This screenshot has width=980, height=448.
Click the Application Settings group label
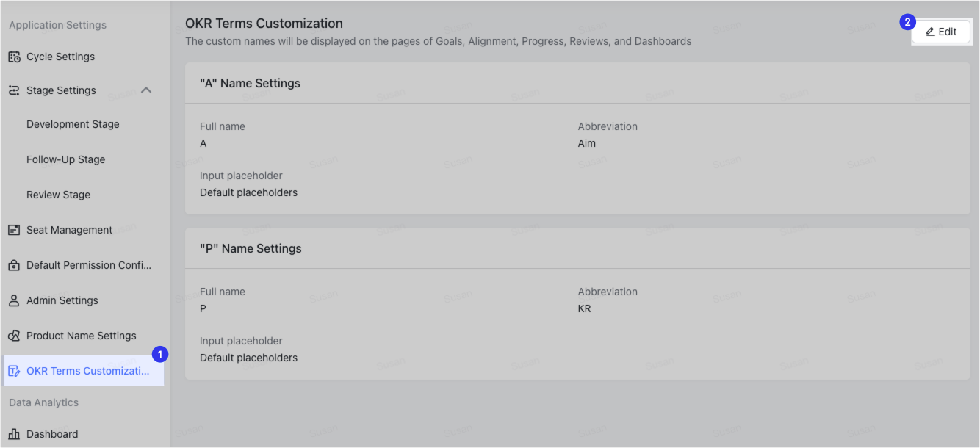coord(57,24)
